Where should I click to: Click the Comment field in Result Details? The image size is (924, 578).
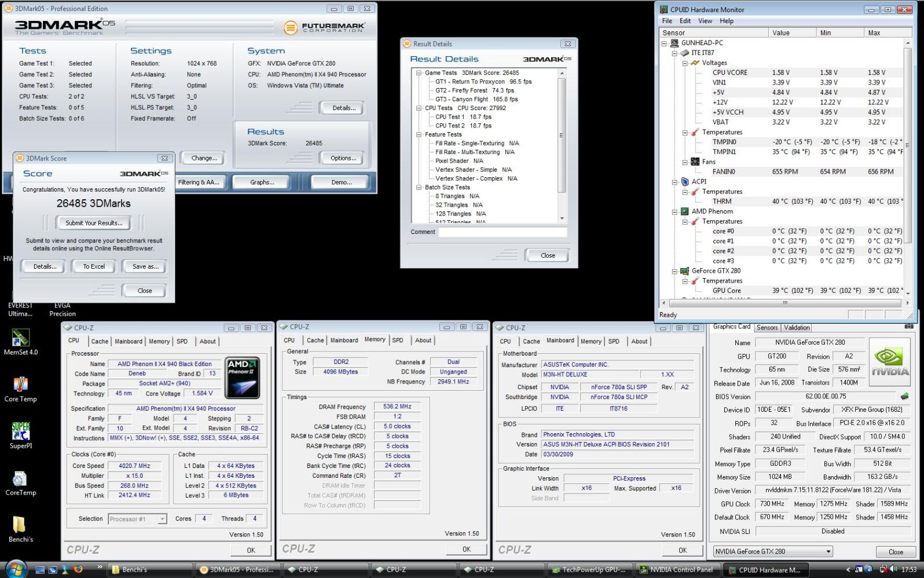tap(503, 232)
